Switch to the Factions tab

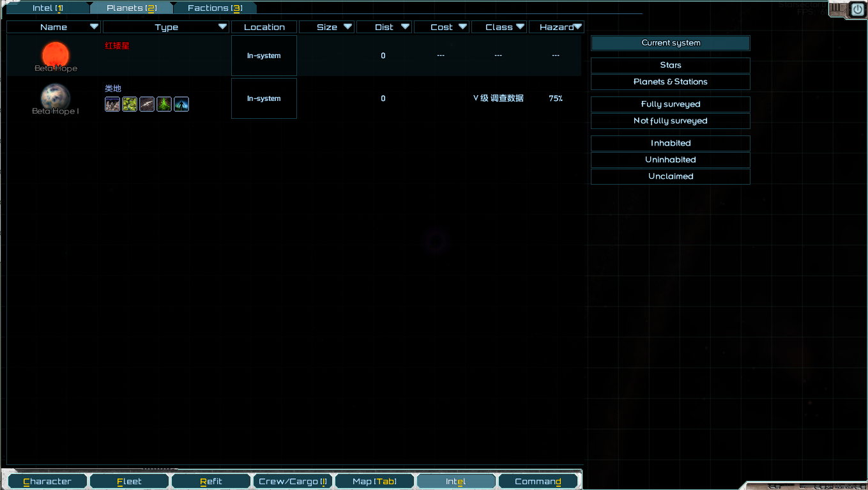[x=215, y=8]
